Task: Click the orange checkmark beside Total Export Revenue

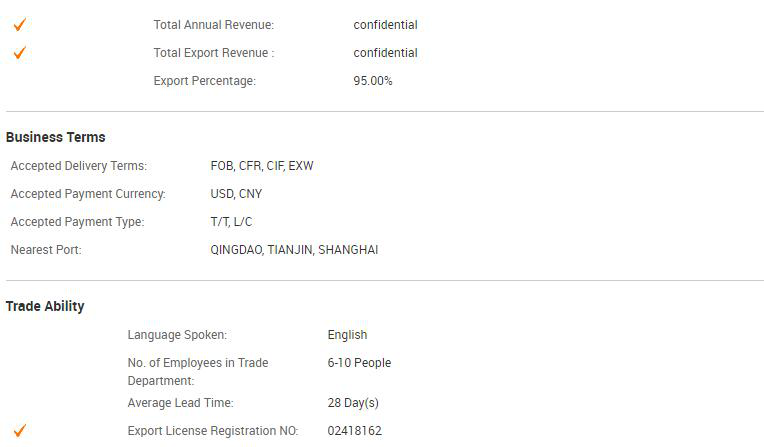Action: [x=20, y=53]
